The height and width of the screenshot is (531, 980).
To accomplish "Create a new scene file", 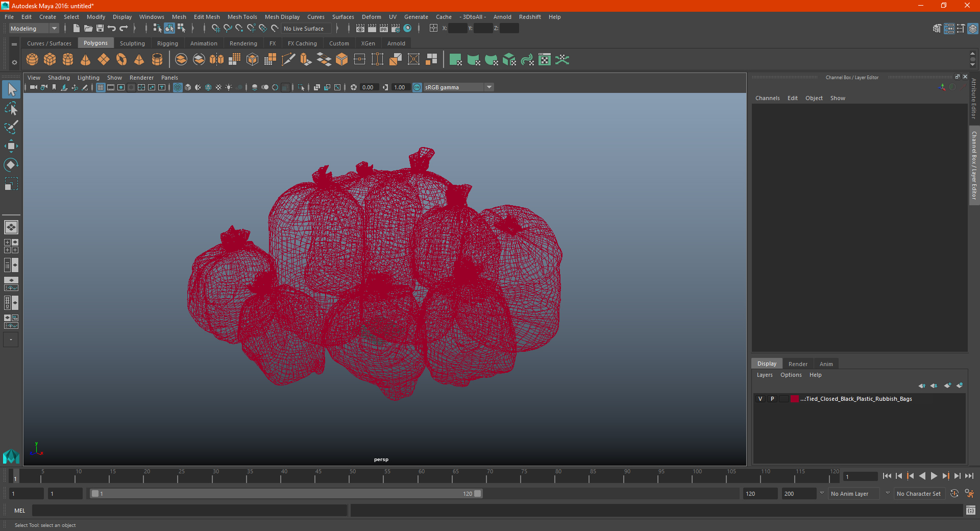I will (x=76, y=29).
